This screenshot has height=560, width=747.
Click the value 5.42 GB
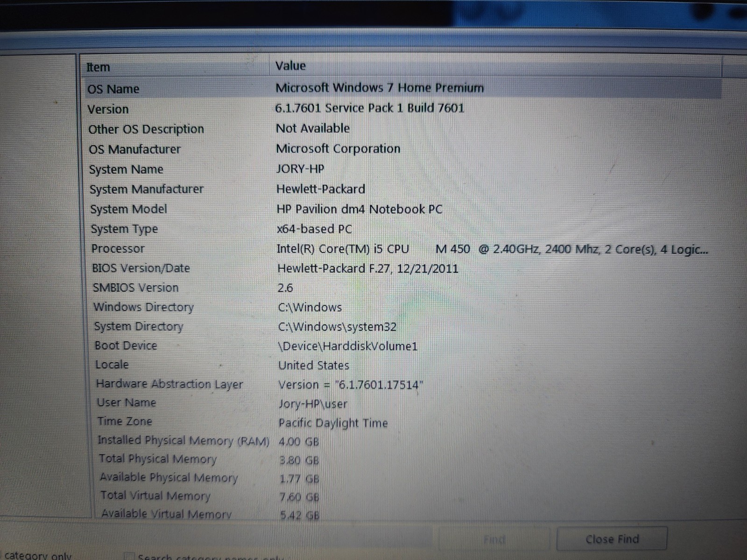click(300, 515)
